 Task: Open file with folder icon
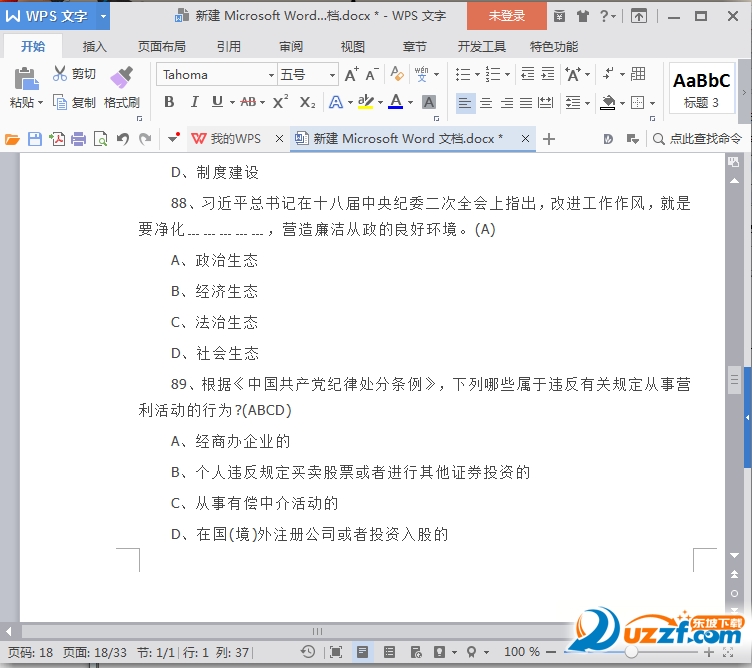12,139
